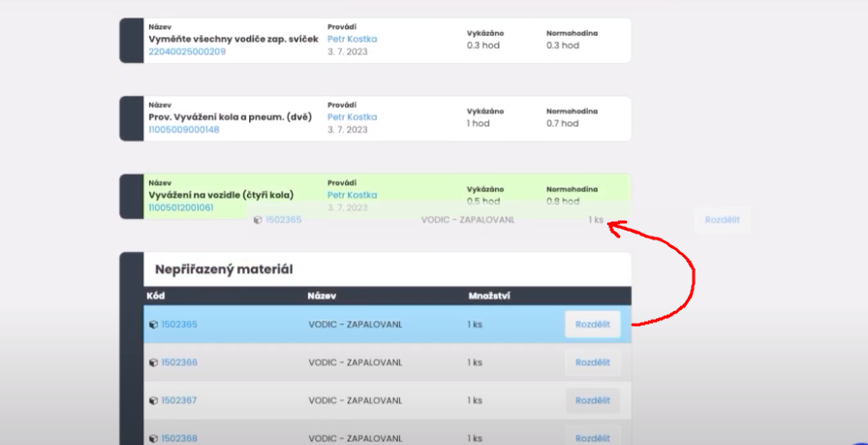Click the Název column header in material table
The width and height of the screenshot is (868, 445).
(x=322, y=296)
